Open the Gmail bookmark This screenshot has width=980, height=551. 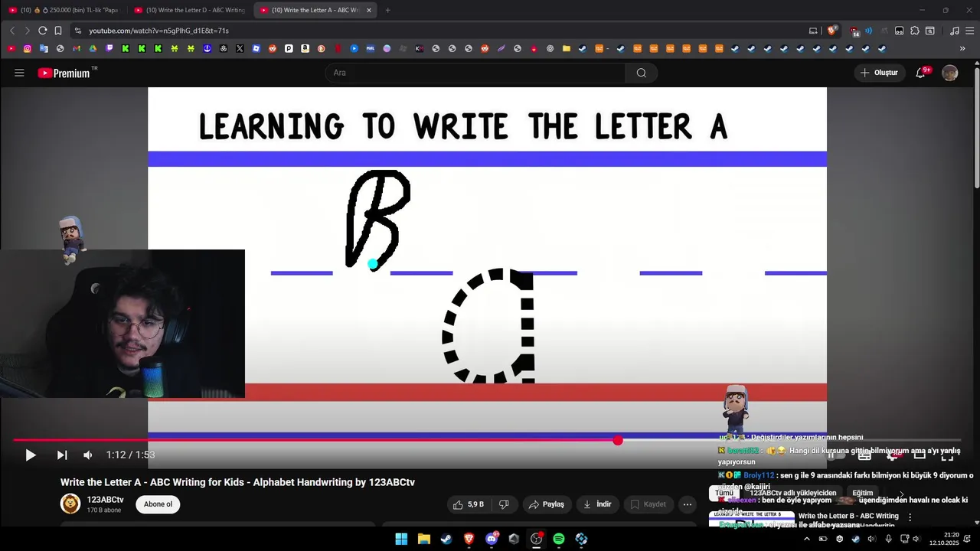pyautogui.click(x=77, y=48)
